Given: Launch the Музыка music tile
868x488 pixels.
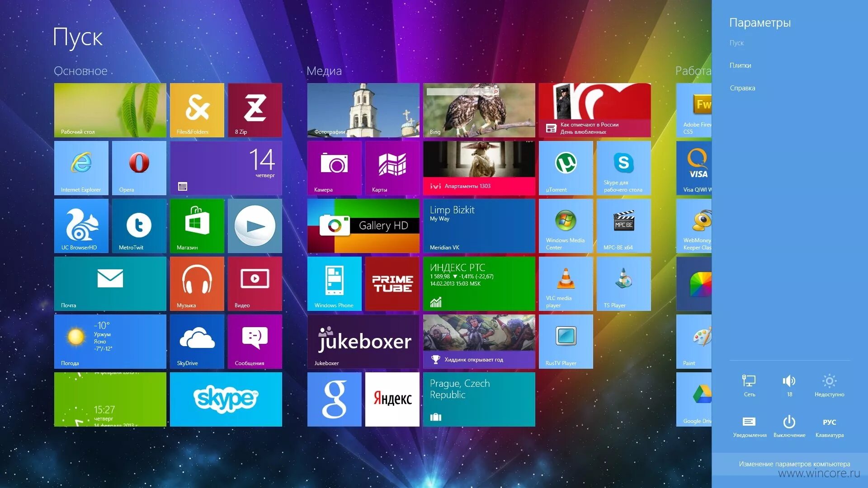Looking at the screenshot, I should pyautogui.click(x=197, y=284).
